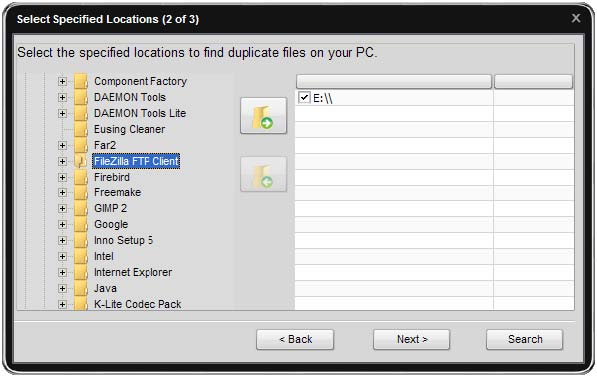This screenshot has width=597, height=376.
Task: Select the Freemake folder in tree
Action: tap(117, 193)
